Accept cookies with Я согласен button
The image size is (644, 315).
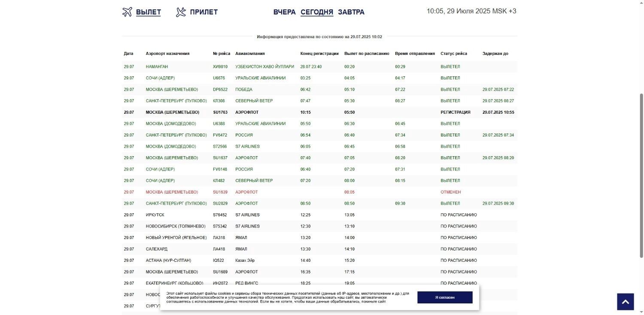click(x=445, y=297)
